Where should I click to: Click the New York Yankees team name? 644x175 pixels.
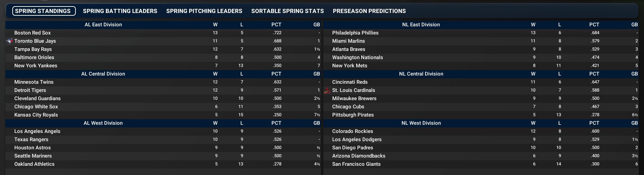pos(36,66)
